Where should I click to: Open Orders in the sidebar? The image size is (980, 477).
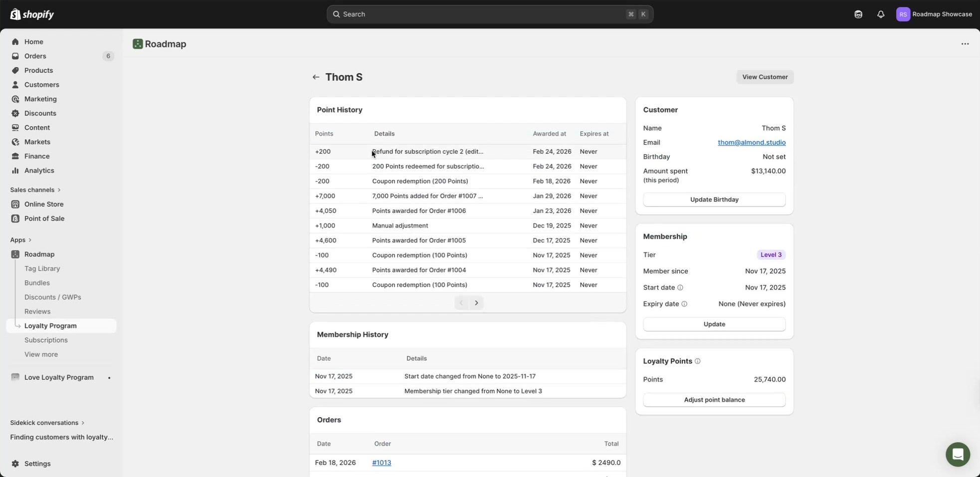click(x=35, y=56)
